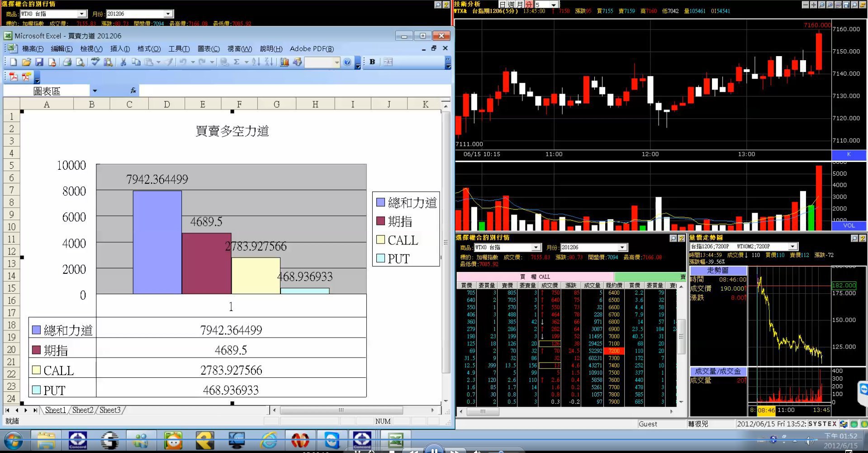
Task: Click the first Adobe PDF convert icon
Action: [x=14, y=76]
